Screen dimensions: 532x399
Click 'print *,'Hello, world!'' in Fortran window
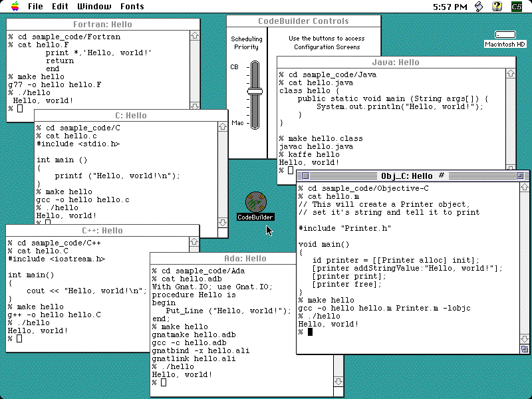98,53
